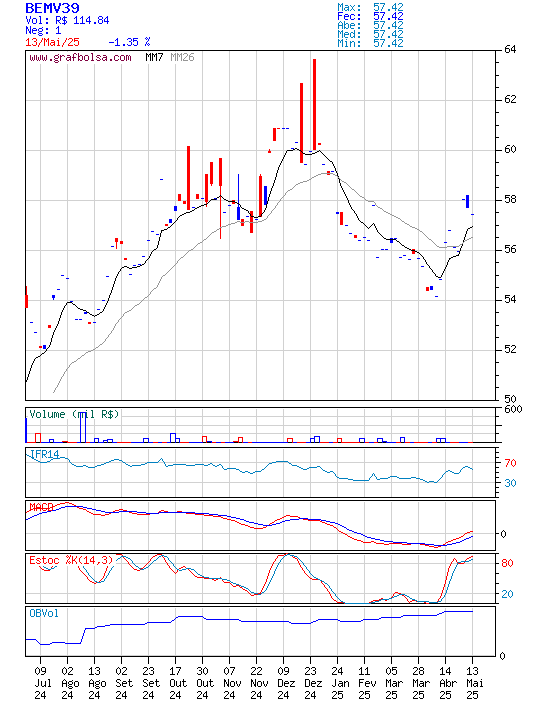
Task: Click the blue candle near 58 in May
Action: pos(467,201)
